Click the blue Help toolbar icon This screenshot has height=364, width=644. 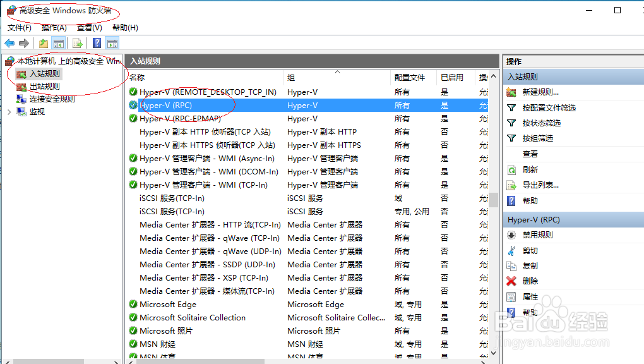[97, 43]
